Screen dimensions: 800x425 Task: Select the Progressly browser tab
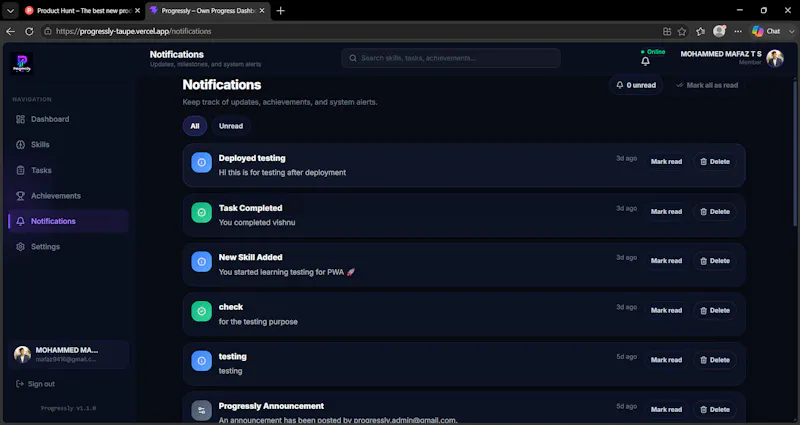[x=208, y=10]
